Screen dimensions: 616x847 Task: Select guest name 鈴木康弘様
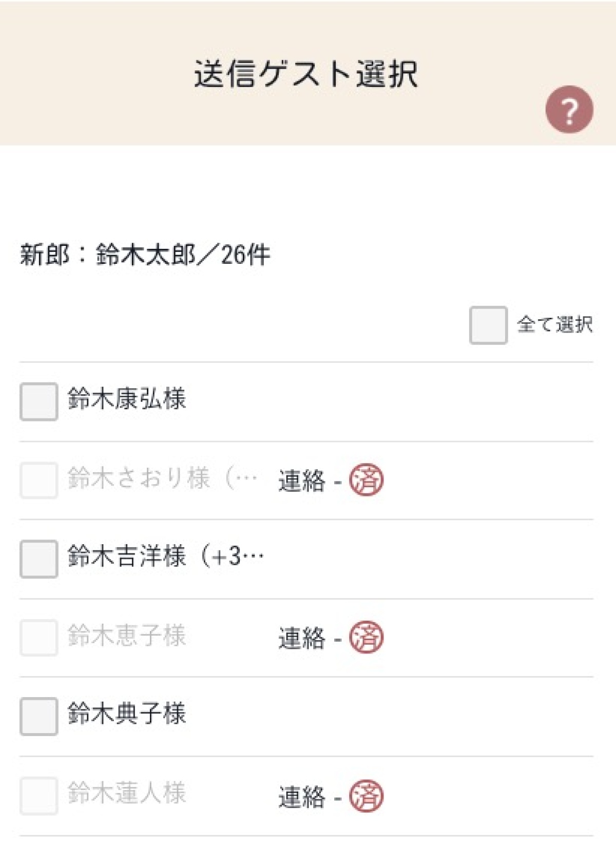pyautogui.click(x=126, y=399)
